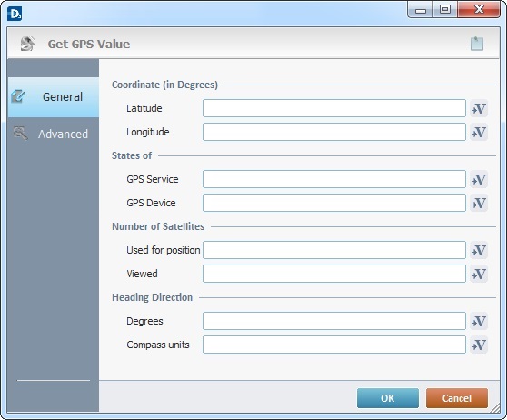Click the variable icon beside Latitude

click(479, 108)
